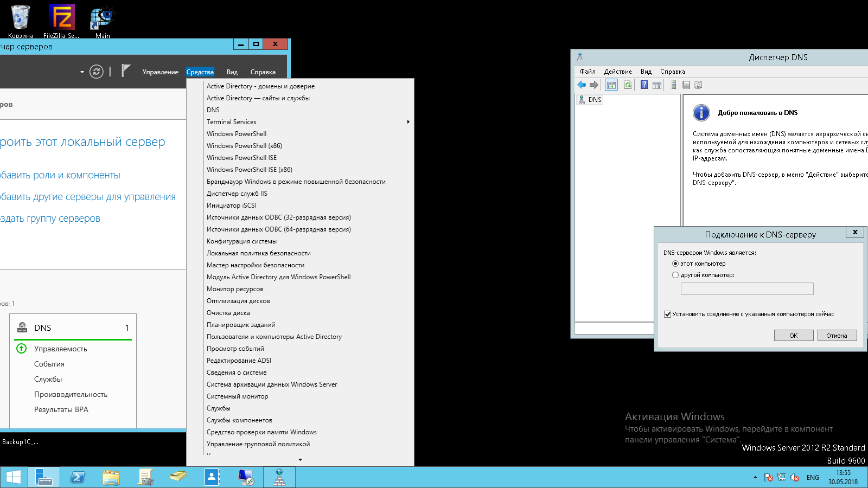Open the Действие menu in DNS Manager

coord(618,72)
